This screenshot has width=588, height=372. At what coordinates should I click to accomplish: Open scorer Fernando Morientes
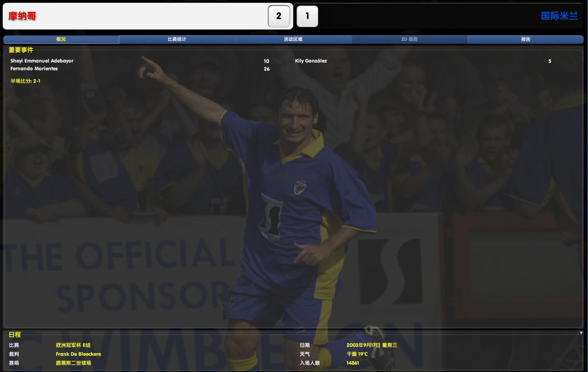[x=34, y=69]
